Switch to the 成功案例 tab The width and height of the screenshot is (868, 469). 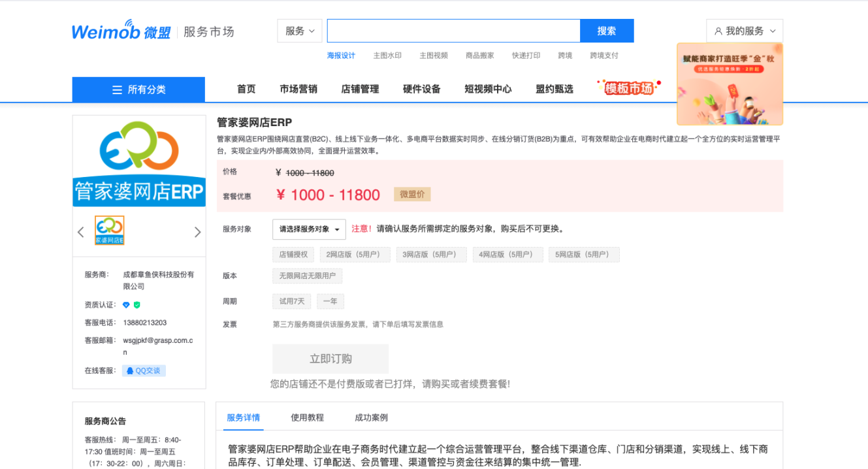371,417
